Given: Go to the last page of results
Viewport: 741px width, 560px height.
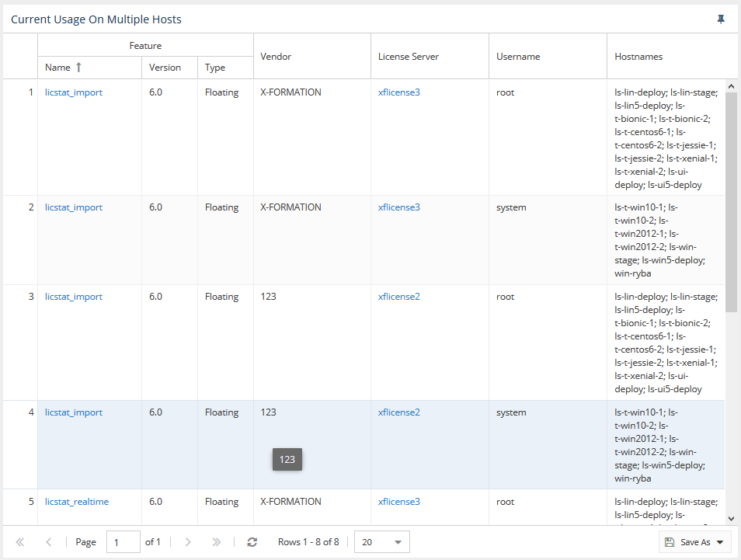Looking at the screenshot, I should [x=217, y=542].
